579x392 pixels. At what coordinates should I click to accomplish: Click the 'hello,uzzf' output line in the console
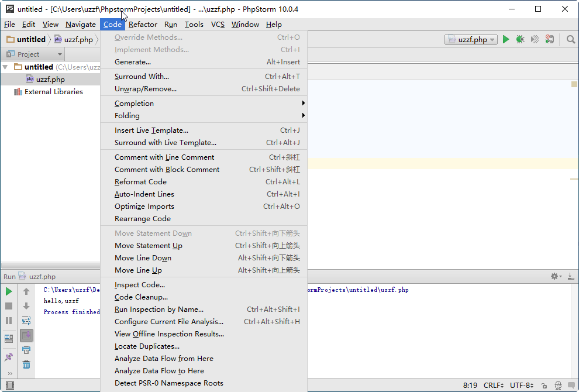[x=61, y=301]
